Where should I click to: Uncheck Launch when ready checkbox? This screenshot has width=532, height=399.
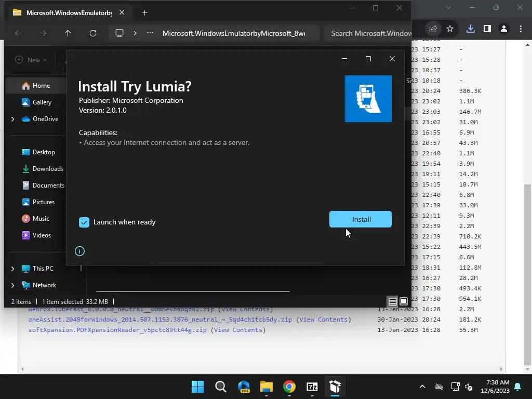click(84, 222)
